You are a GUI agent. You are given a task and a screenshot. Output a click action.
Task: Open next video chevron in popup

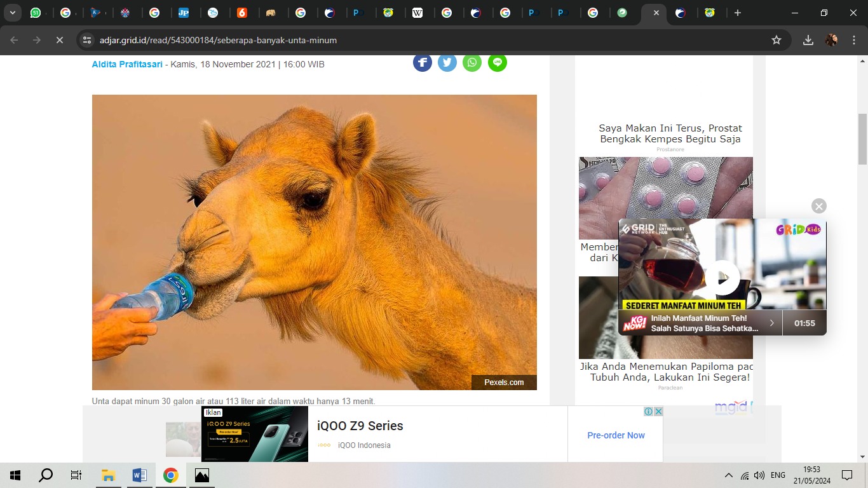[772, 323]
